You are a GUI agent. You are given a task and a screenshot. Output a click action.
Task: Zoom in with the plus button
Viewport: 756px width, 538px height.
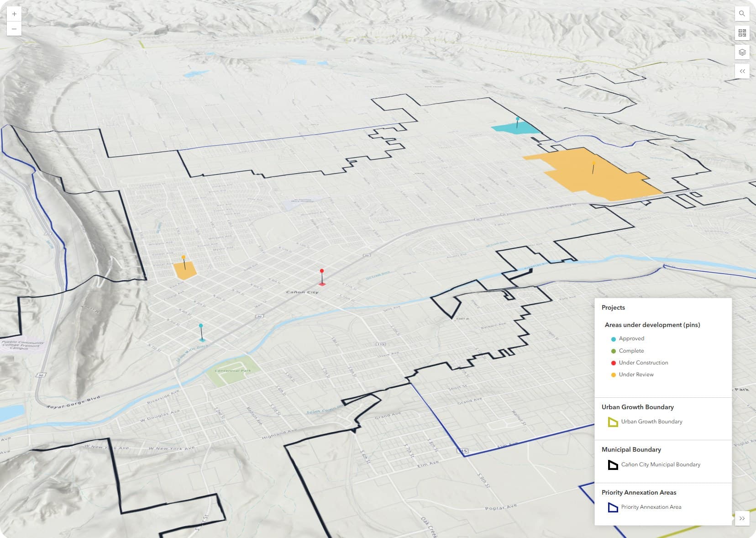coord(14,14)
